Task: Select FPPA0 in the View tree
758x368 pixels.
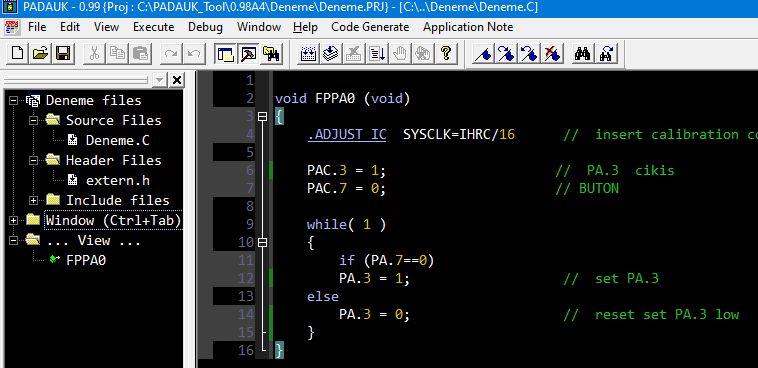Action: coord(86,261)
